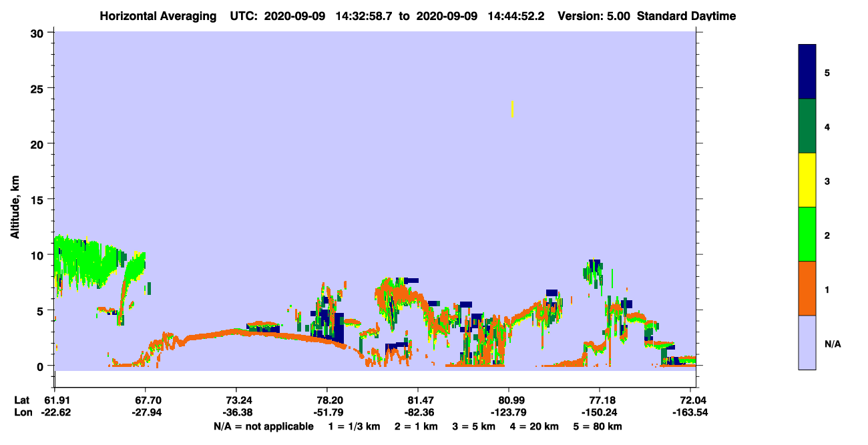The image size is (868, 445).
Task: Click the '5 = 80 km' legend text
Action: pyautogui.click(x=597, y=426)
